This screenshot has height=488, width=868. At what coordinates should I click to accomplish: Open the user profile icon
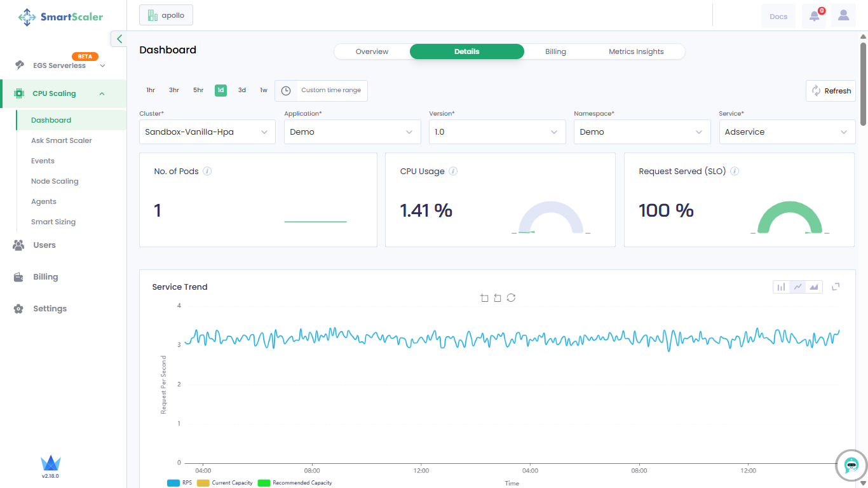point(843,16)
